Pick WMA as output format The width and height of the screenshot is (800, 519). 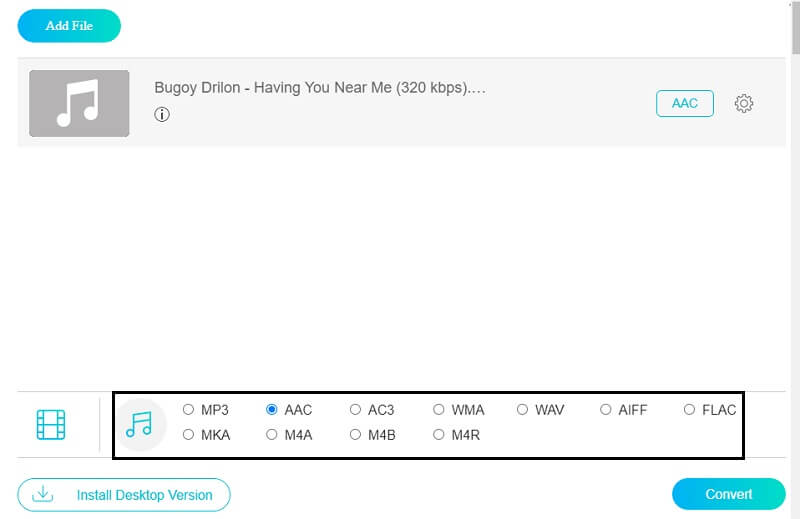(x=439, y=410)
